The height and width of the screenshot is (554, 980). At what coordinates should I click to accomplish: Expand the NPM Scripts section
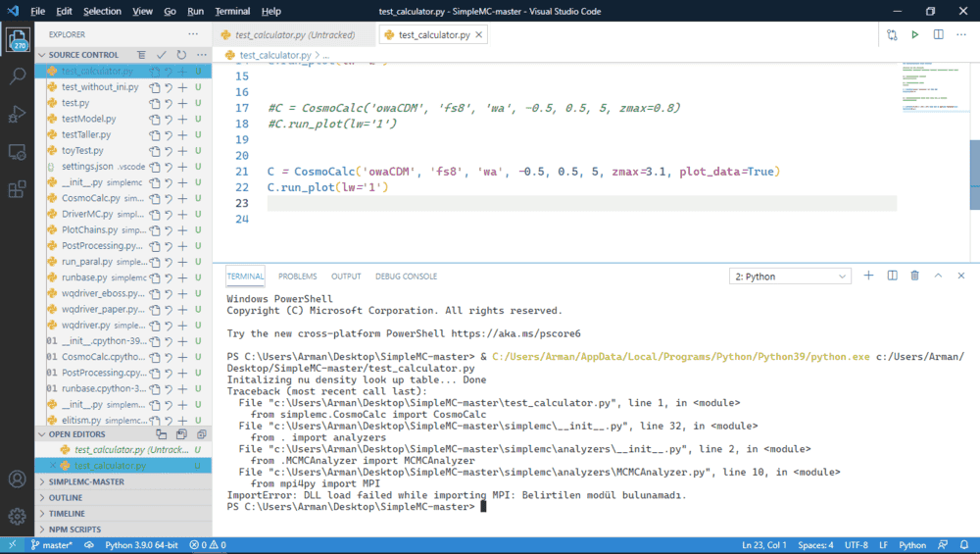pyautogui.click(x=74, y=529)
